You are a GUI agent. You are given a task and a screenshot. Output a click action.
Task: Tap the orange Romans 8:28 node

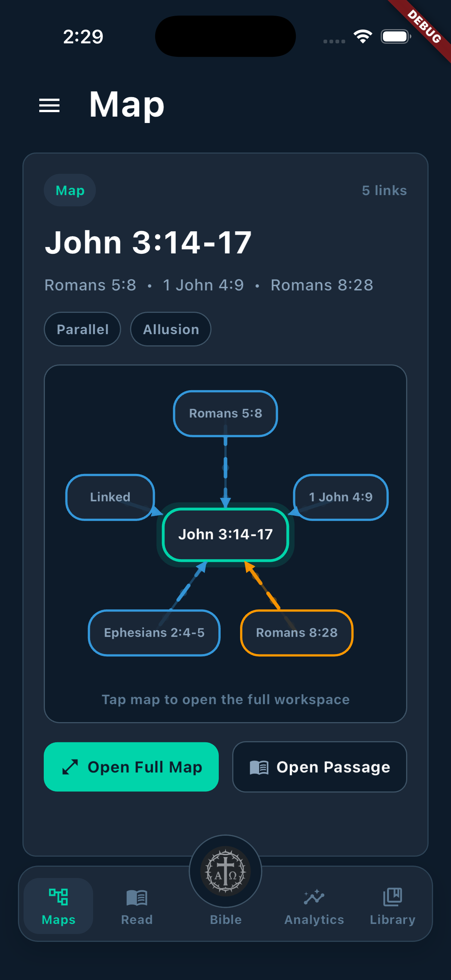coord(297,632)
